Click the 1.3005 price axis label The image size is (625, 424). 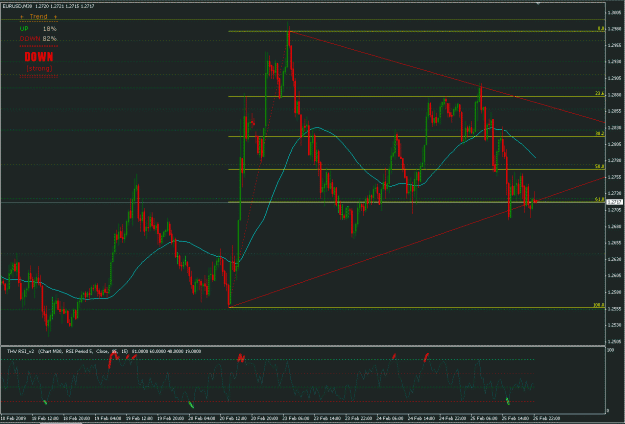pyautogui.click(x=614, y=13)
